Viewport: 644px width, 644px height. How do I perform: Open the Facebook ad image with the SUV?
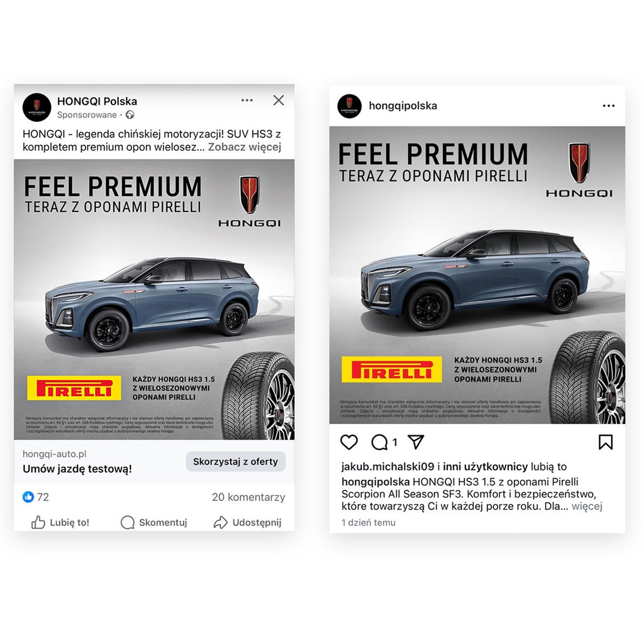pos(154,300)
